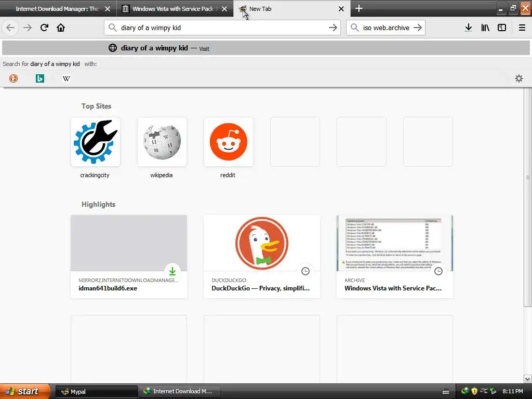Click the download arrow badge on idman card
Image resolution: width=532 pixels, height=399 pixels.
(x=172, y=271)
